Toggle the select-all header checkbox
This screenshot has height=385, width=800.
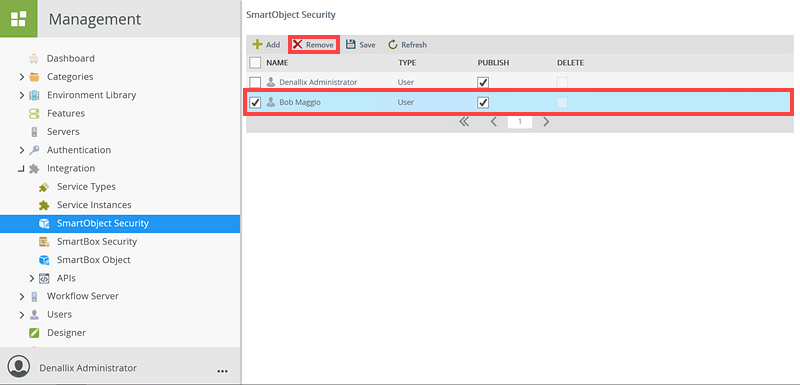click(255, 63)
